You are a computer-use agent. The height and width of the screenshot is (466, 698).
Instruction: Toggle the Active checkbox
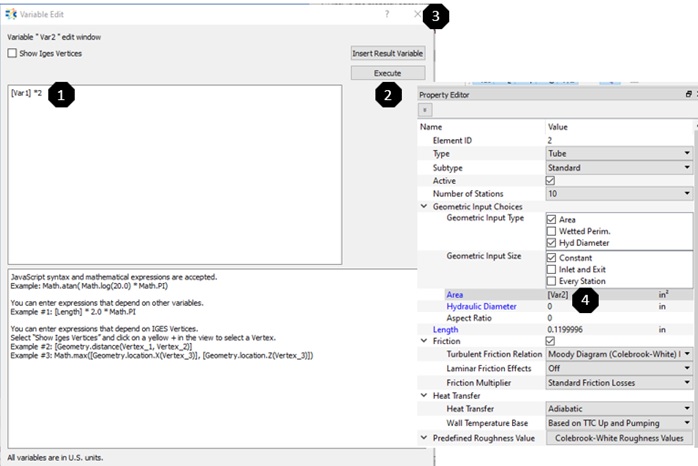click(x=552, y=180)
